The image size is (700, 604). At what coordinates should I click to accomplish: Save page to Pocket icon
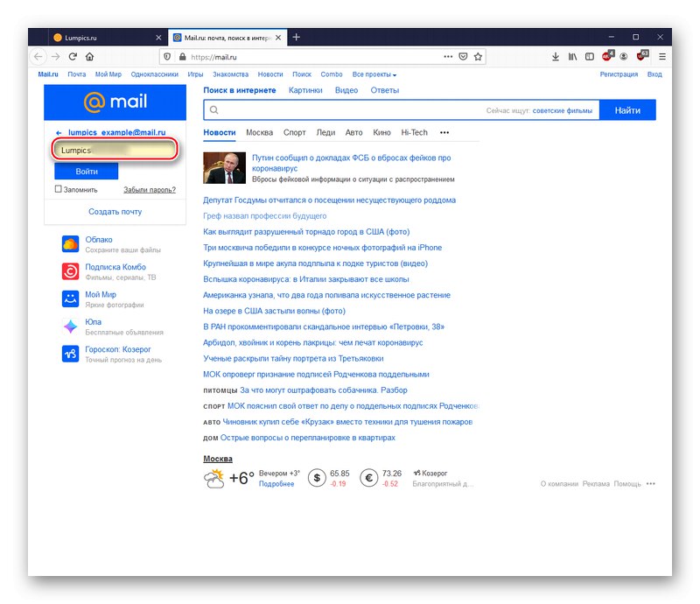tap(464, 57)
